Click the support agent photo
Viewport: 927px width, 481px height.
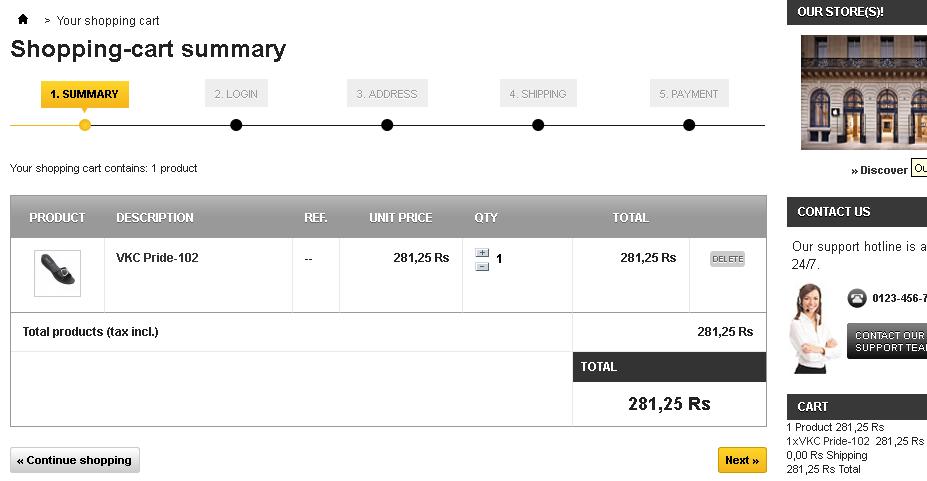[x=814, y=328]
